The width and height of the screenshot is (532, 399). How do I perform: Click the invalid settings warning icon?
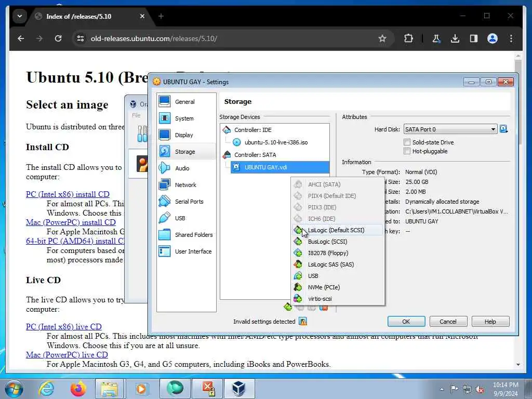point(303,321)
